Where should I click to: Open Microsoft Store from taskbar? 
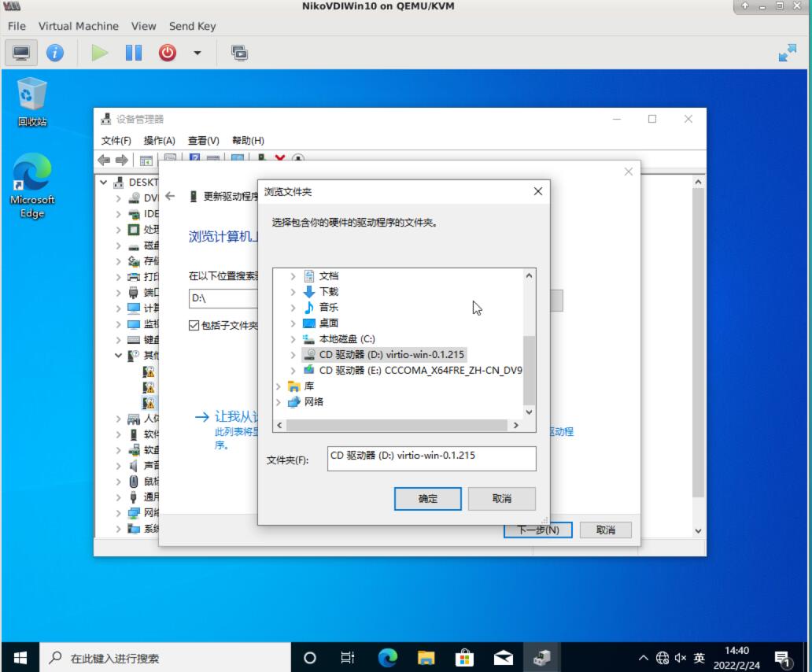click(x=464, y=658)
